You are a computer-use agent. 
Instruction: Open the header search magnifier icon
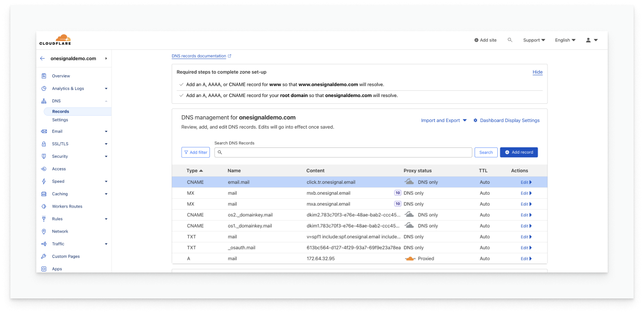coord(510,40)
